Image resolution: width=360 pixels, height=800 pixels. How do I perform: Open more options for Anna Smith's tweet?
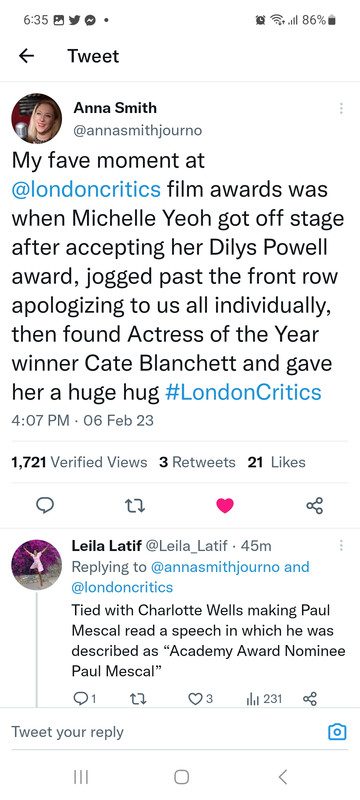click(341, 108)
